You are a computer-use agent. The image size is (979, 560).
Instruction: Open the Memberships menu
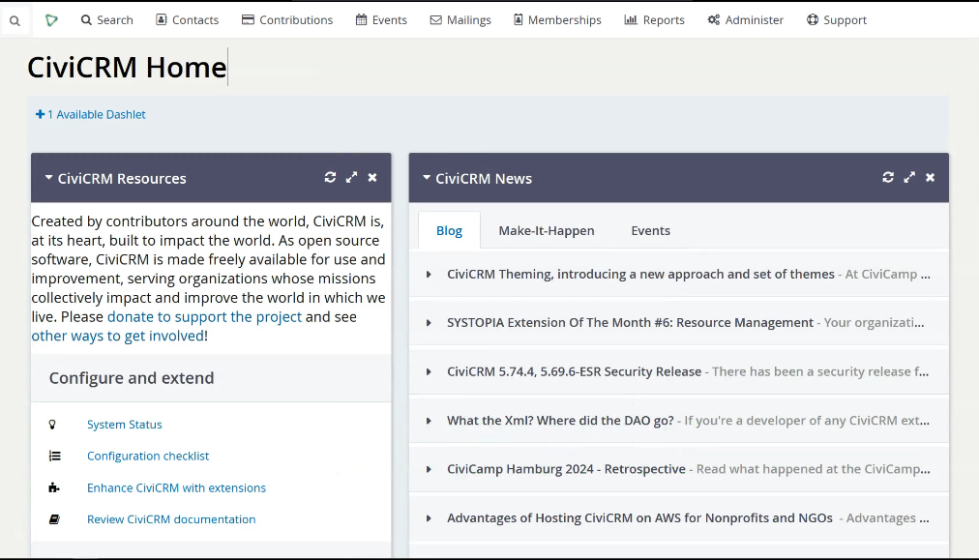click(x=557, y=20)
